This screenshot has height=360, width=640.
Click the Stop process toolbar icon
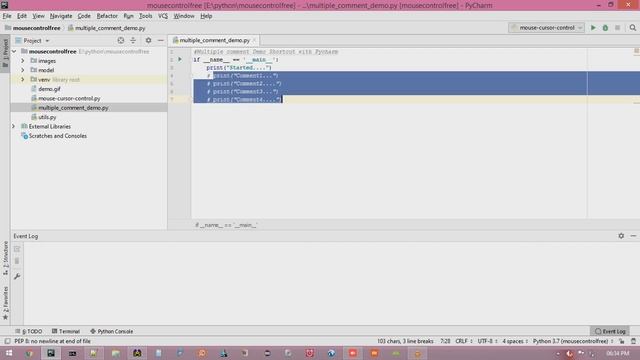pyautogui.click(x=618, y=28)
